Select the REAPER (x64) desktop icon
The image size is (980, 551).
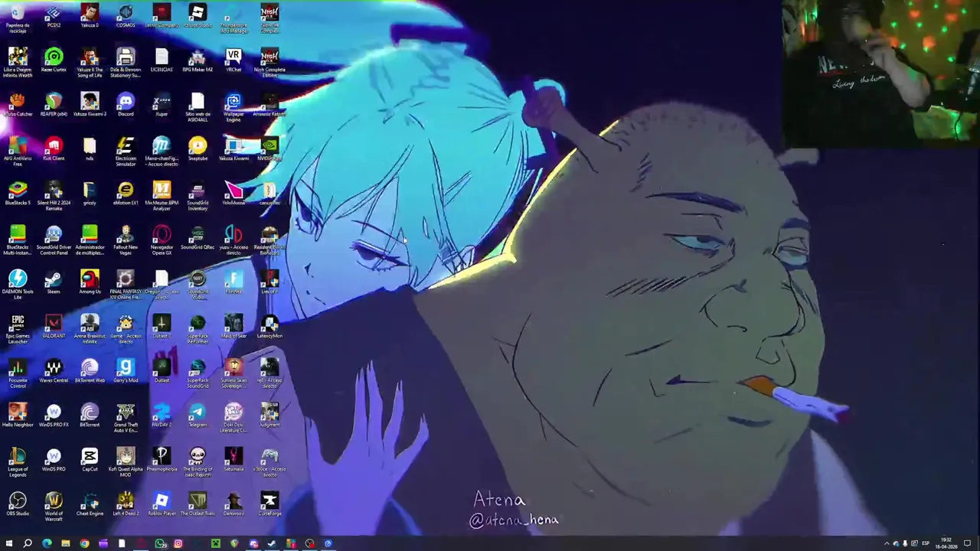54,106
